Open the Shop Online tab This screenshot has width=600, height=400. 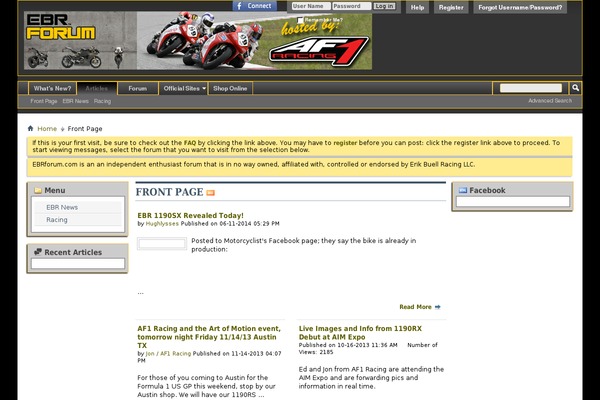(230, 88)
